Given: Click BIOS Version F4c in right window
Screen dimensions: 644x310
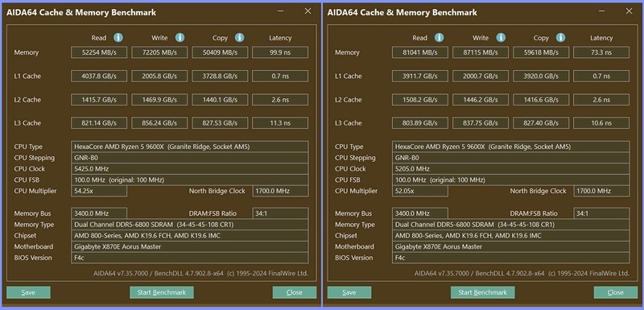Looking at the screenshot, I should [510, 258].
